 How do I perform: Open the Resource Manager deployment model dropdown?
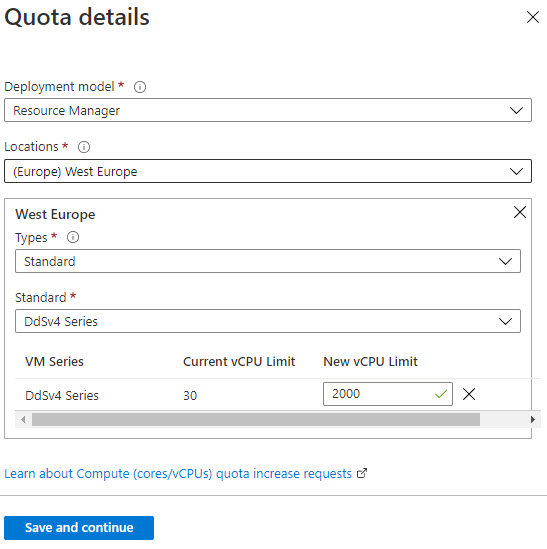coord(268,110)
